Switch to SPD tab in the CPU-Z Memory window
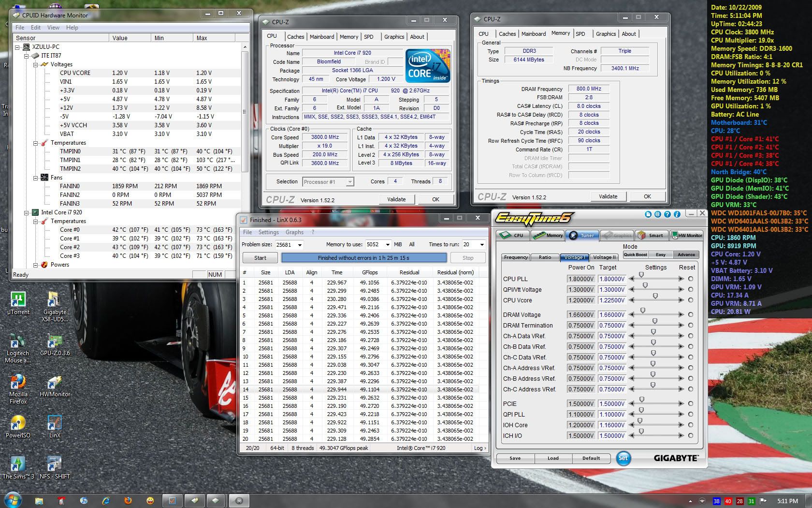Image resolution: width=812 pixels, height=508 pixels. 580,34
